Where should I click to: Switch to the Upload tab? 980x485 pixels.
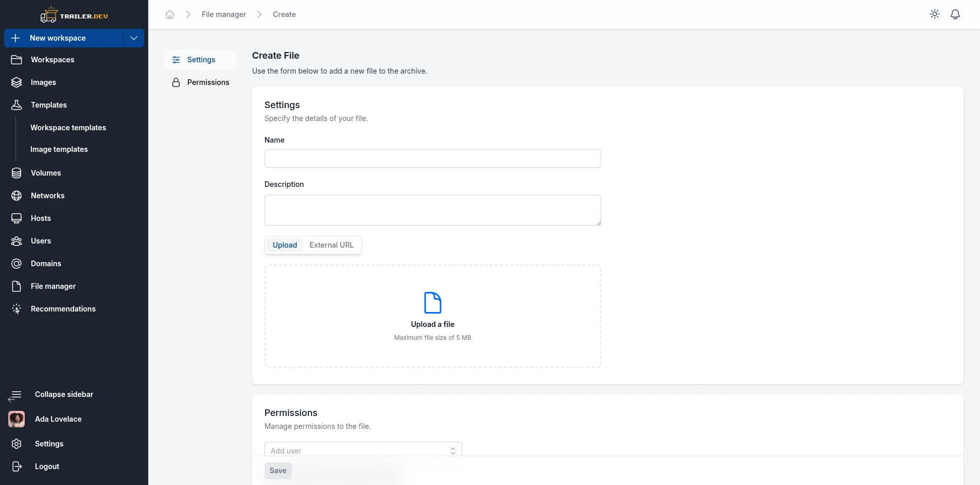pyautogui.click(x=285, y=245)
